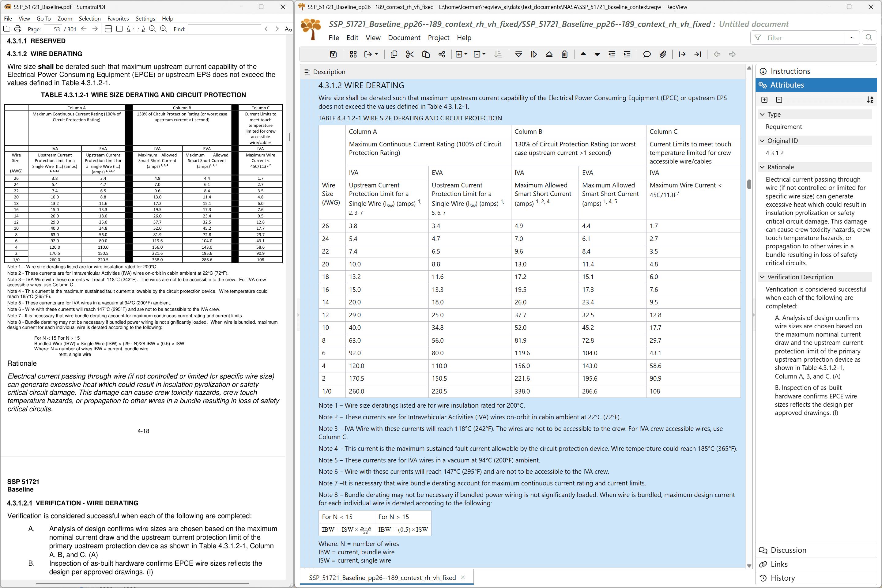Zoom out with magnifier minus in SumatraPDF
The image size is (882, 588).
(152, 29)
